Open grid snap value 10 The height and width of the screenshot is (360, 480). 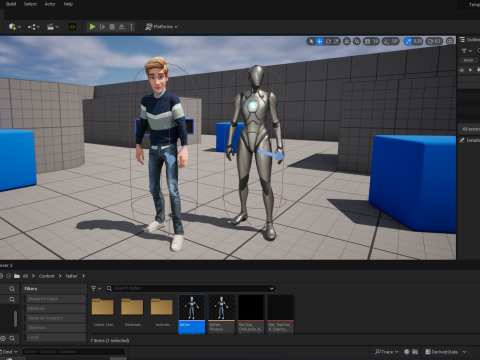[376, 41]
